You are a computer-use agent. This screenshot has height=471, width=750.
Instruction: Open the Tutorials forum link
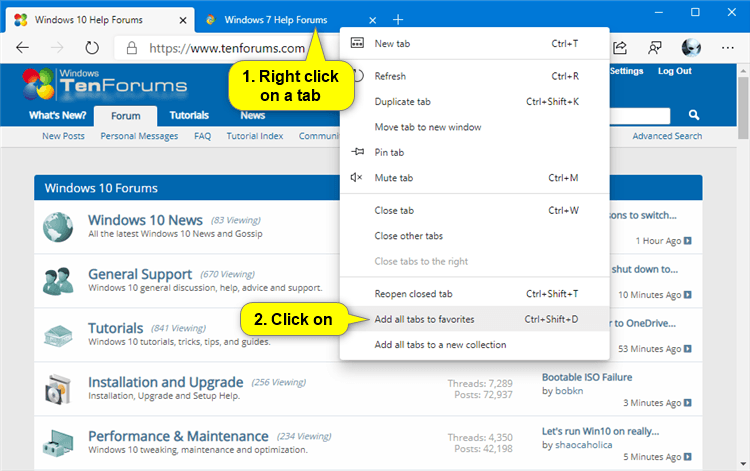pos(115,328)
